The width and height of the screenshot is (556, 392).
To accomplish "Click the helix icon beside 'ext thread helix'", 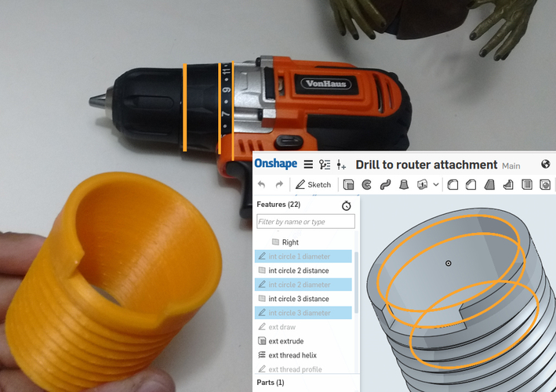I will click(x=262, y=355).
